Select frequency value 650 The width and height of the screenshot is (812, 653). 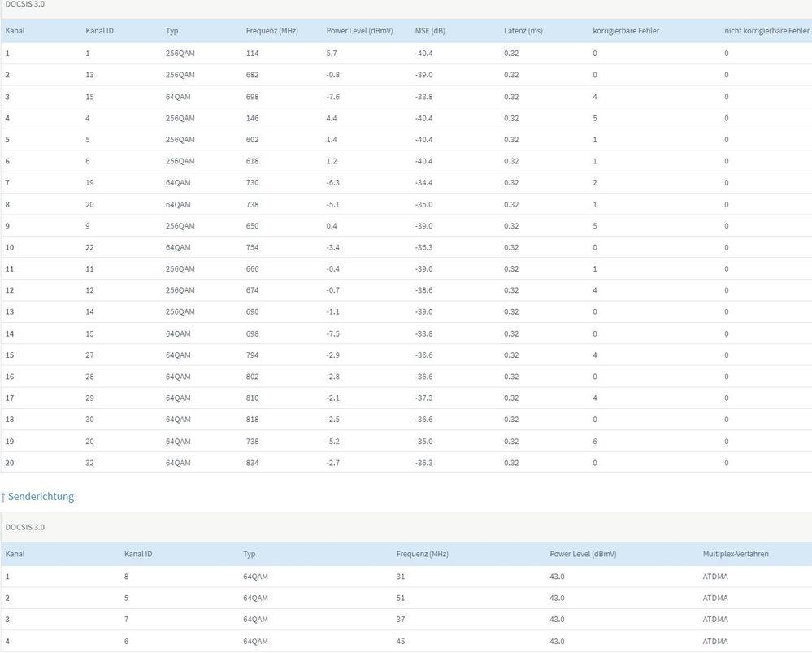[x=252, y=226]
